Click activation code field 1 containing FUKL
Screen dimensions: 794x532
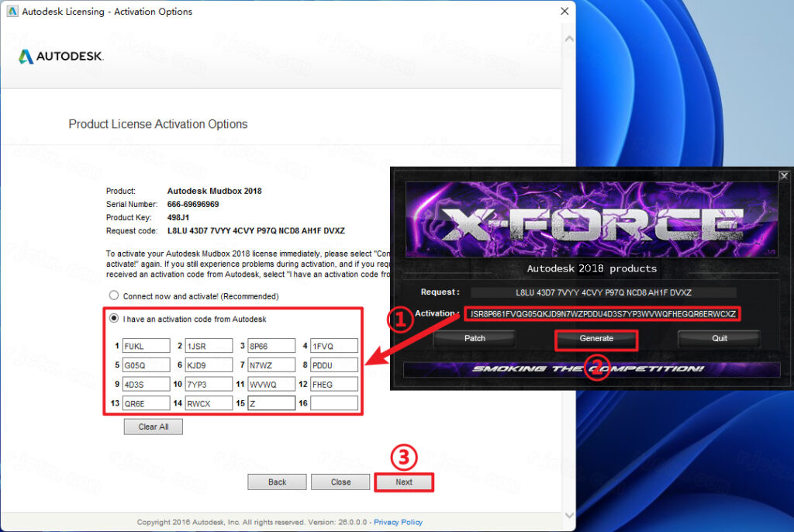point(146,346)
